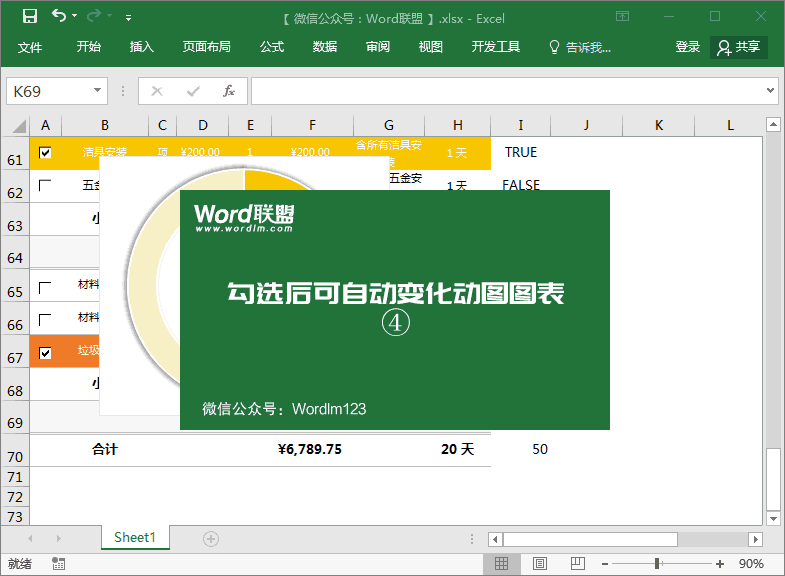Open the undo history dropdown arrow
The image size is (785, 576).
click(x=75, y=16)
